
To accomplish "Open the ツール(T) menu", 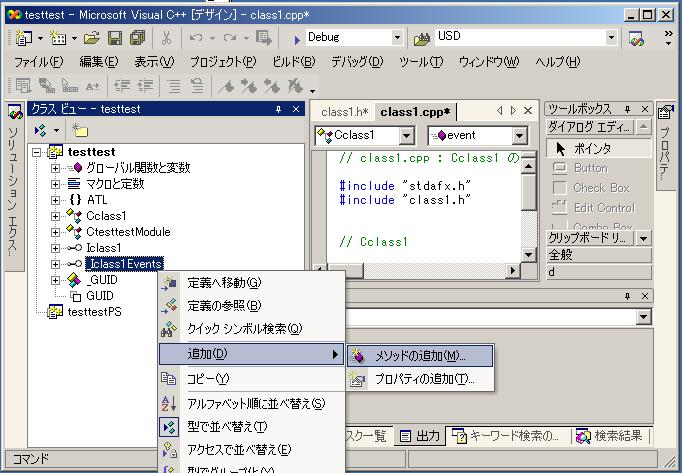I will pyautogui.click(x=421, y=62).
